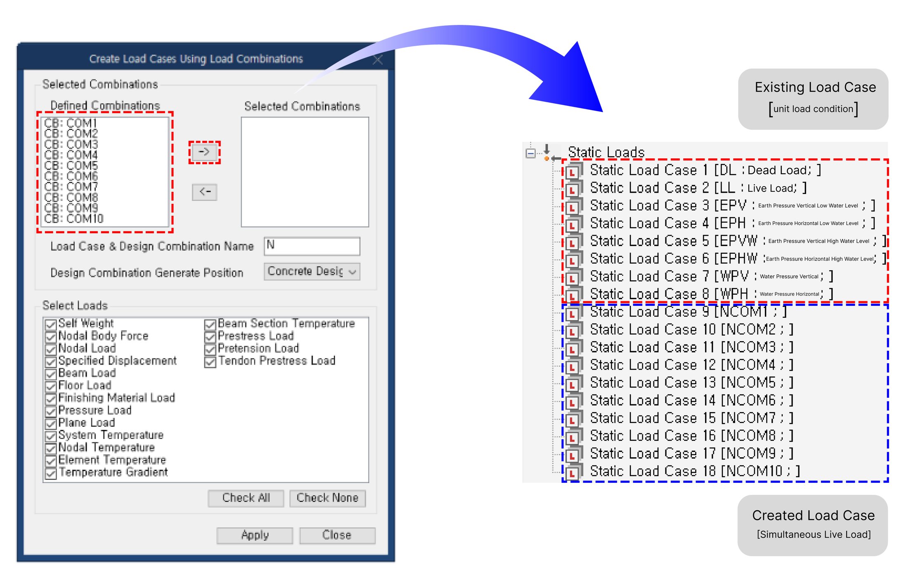Edit the Load Case & Design Combination Name field
Screen dimensions: 904x588
[x=312, y=246]
